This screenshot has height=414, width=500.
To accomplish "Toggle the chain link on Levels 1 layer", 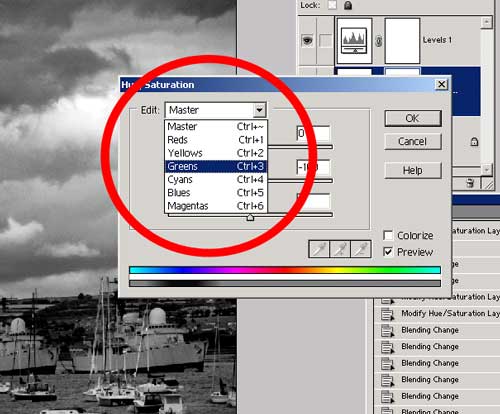I will point(378,41).
